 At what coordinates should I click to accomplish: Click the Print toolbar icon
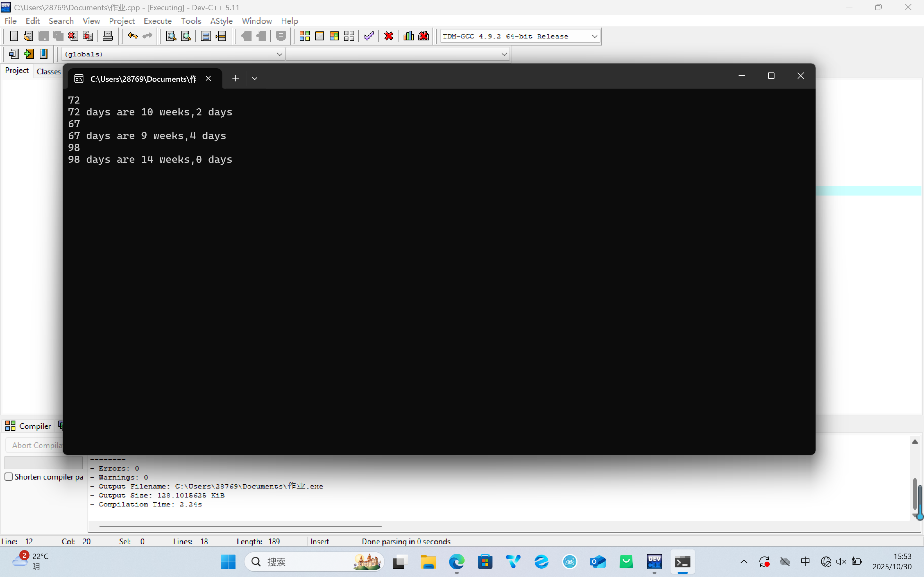click(x=108, y=36)
